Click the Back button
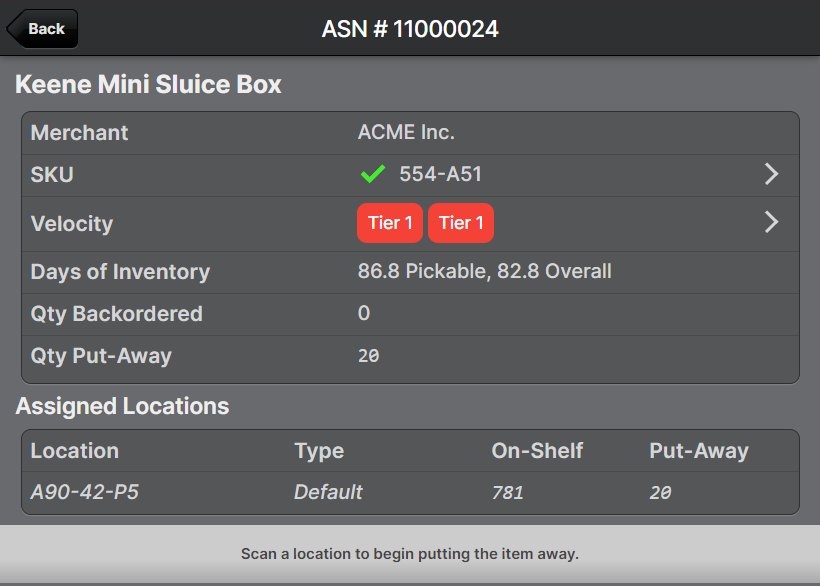 [x=42, y=29]
